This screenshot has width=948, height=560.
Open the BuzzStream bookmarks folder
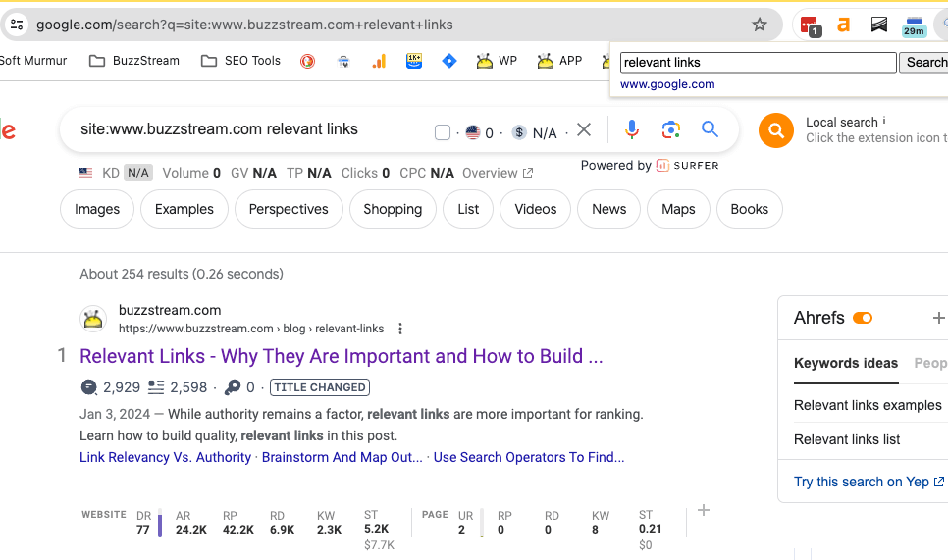pos(134,61)
